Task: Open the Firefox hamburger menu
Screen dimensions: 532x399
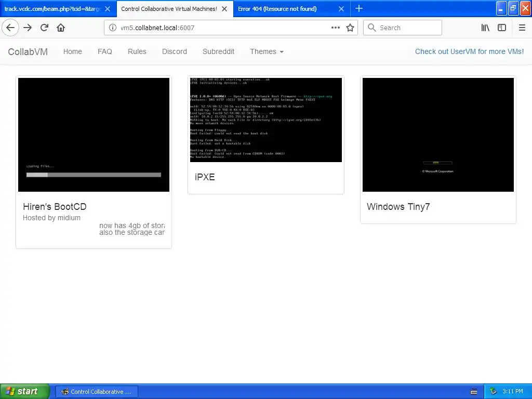Action: (522, 28)
